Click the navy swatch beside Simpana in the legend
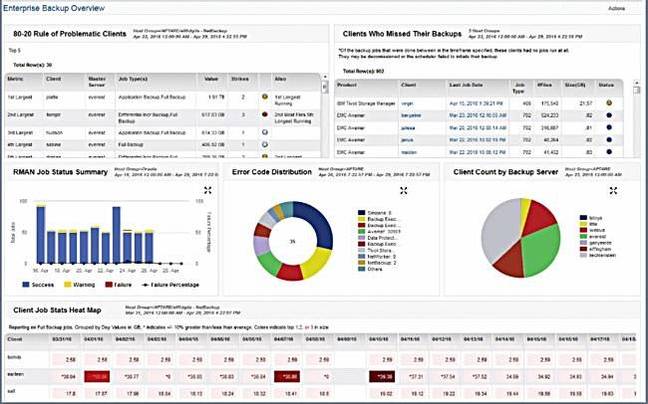Viewport: 648px width, 404px height. coord(362,213)
